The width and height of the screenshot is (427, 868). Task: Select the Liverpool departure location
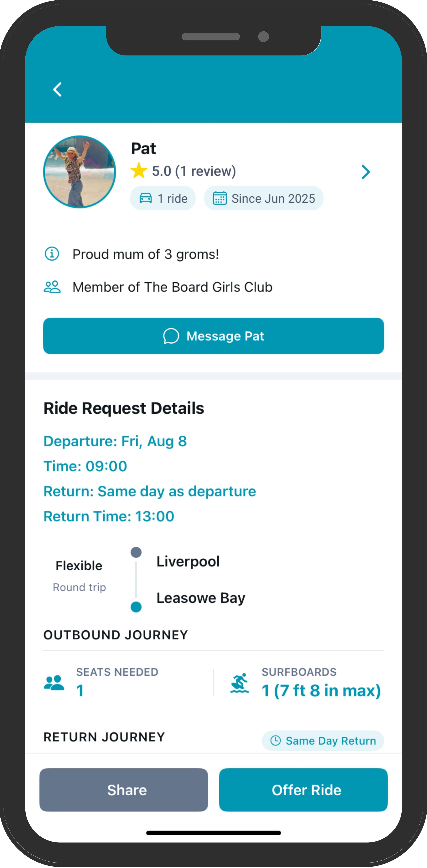188,561
